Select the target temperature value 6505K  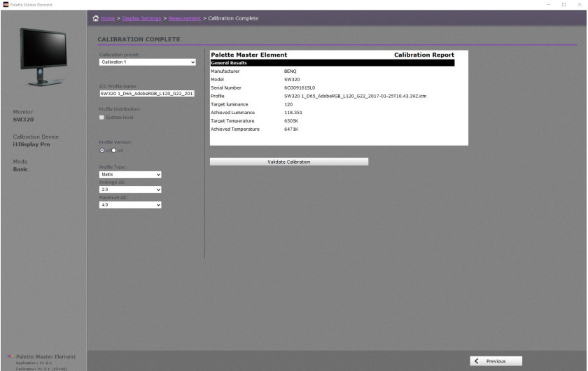[291, 121]
